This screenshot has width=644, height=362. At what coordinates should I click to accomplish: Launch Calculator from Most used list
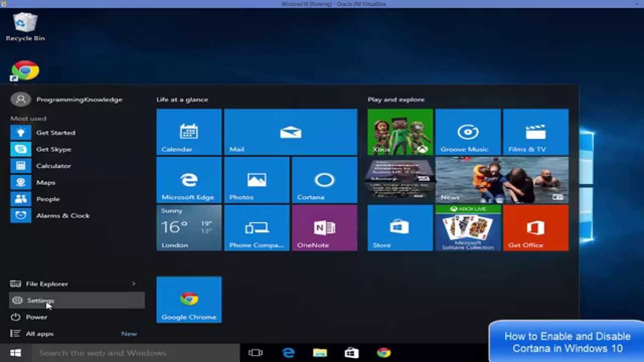coord(76,166)
